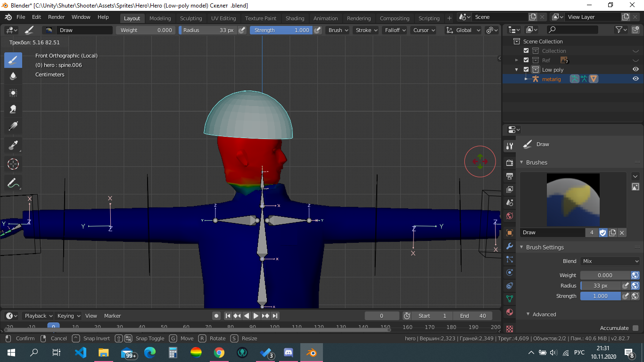Select the 3D Cursor tool
Image resolution: width=644 pixels, height=362 pixels.
13,164
